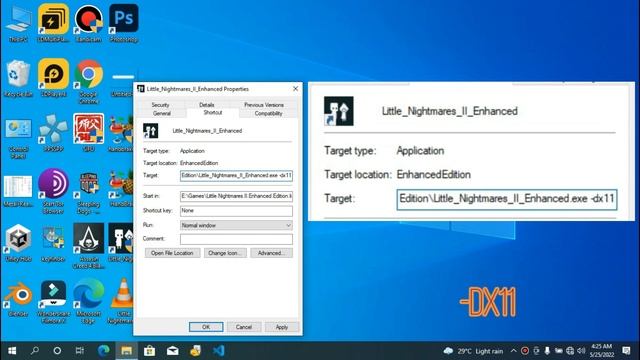Launch Sleeping Dogs desktop shortcut
Screen dimensions: 640x360
(x=89, y=193)
